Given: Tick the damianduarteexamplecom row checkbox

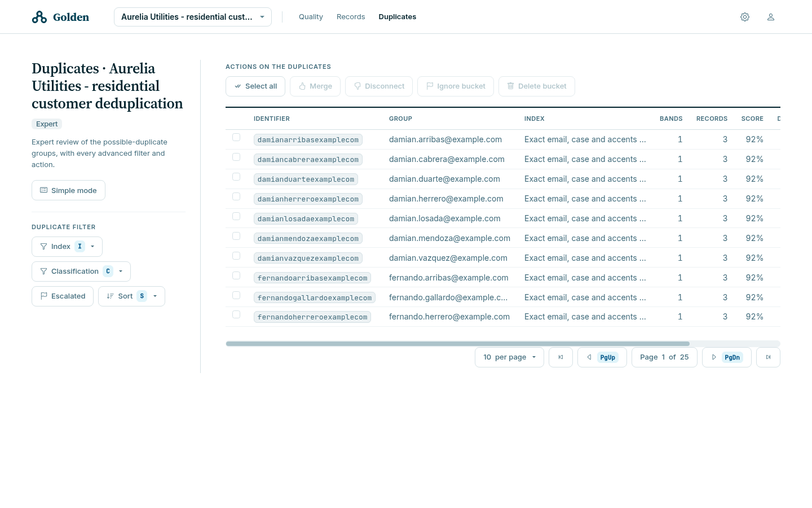Looking at the screenshot, I should point(236,177).
